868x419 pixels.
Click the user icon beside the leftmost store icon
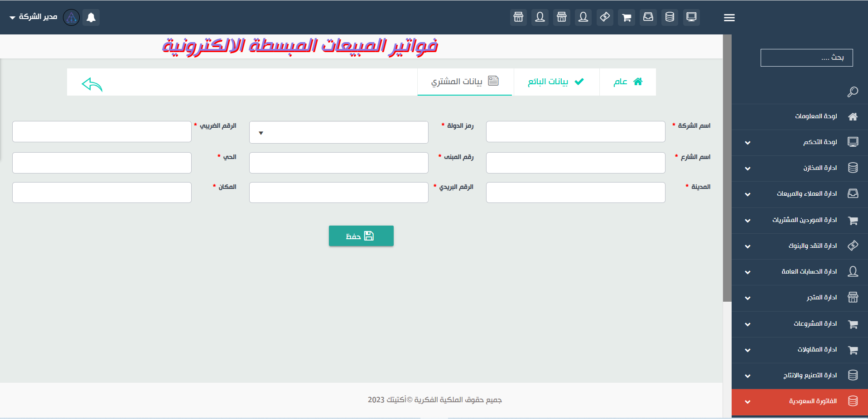tap(540, 17)
